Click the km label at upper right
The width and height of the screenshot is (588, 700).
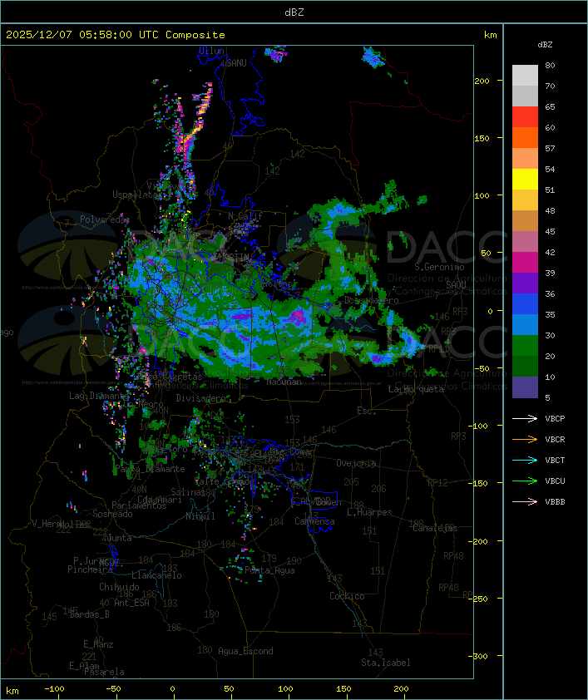tap(490, 35)
